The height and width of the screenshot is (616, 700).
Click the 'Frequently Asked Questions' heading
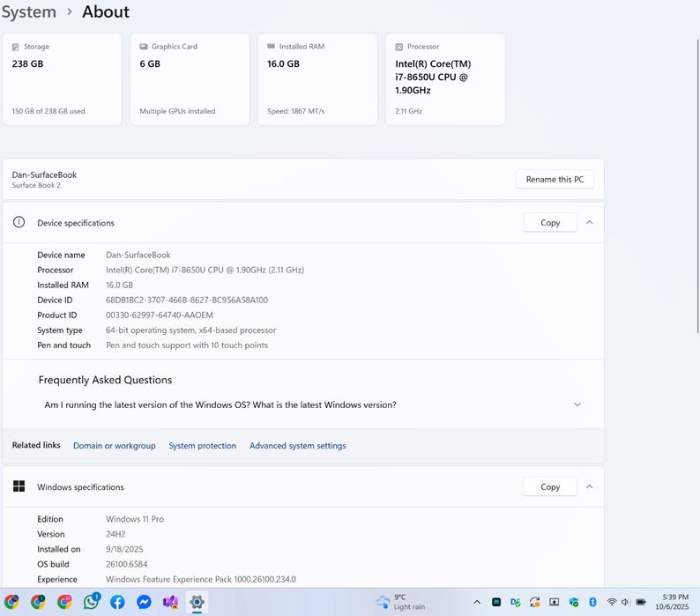click(x=105, y=380)
